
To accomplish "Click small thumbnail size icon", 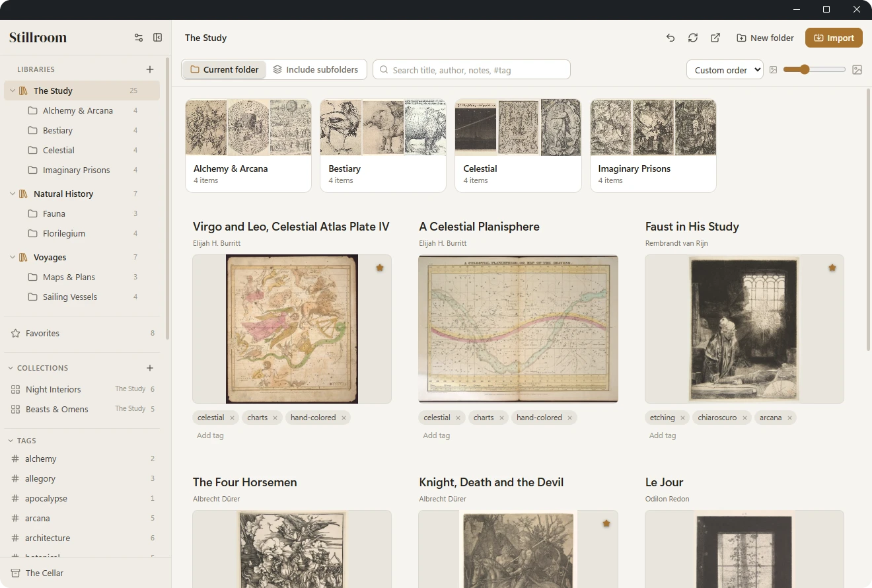I will [x=773, y=70].
